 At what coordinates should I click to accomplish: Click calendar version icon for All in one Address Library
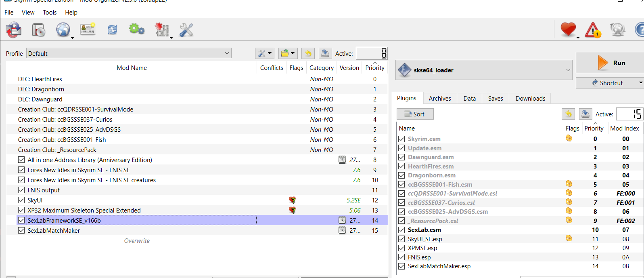342,160
